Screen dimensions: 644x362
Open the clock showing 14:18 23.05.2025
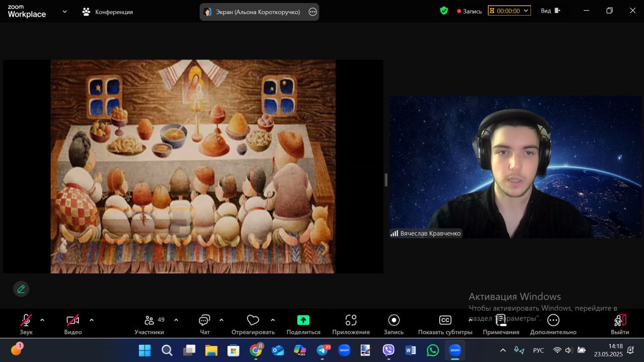coord(609,350)
